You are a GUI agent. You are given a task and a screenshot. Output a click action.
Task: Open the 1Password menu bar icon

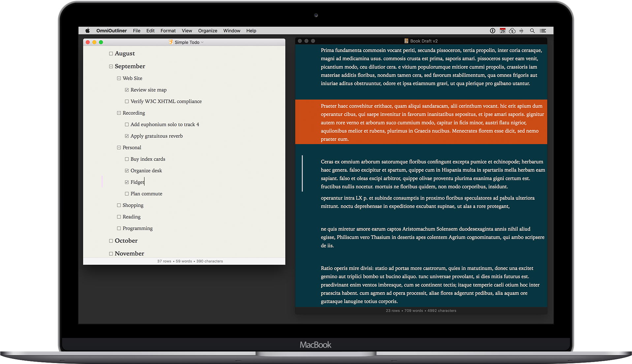click(492, 31)
